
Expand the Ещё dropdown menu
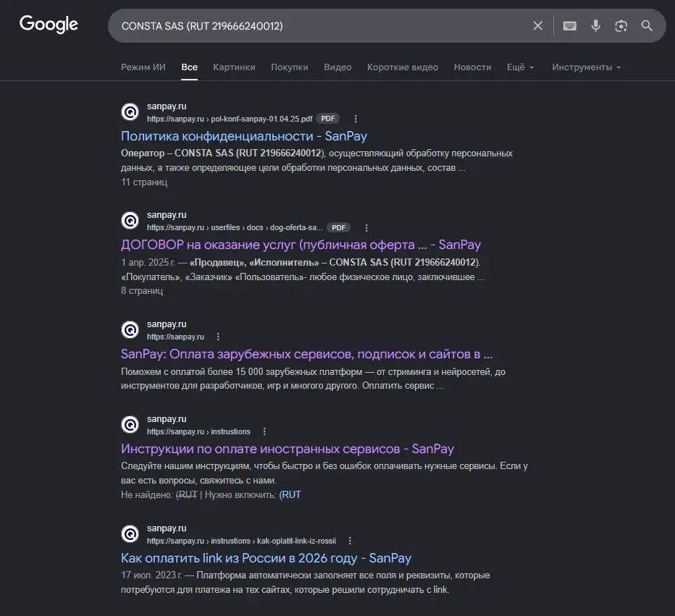[x=520, y=67]
